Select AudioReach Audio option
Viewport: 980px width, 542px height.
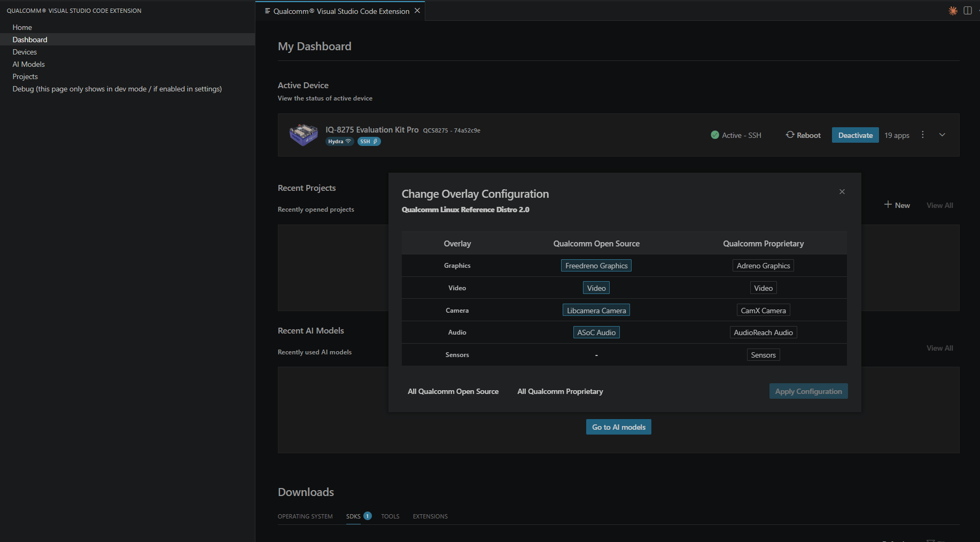pos(763,332)
